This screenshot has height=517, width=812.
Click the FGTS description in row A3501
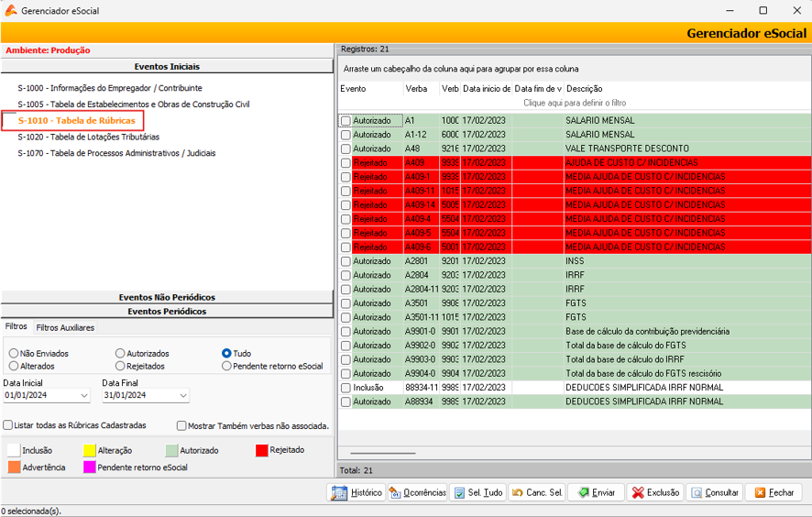576,303
